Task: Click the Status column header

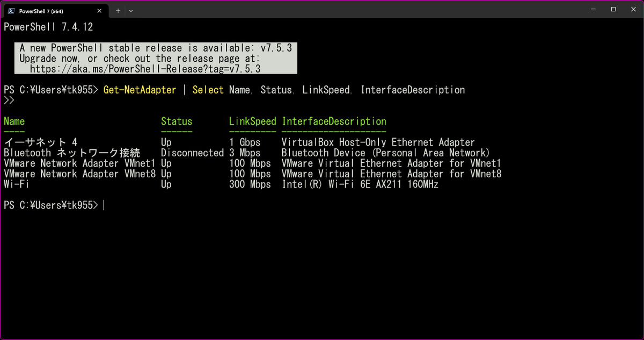Action: point(177,121)
